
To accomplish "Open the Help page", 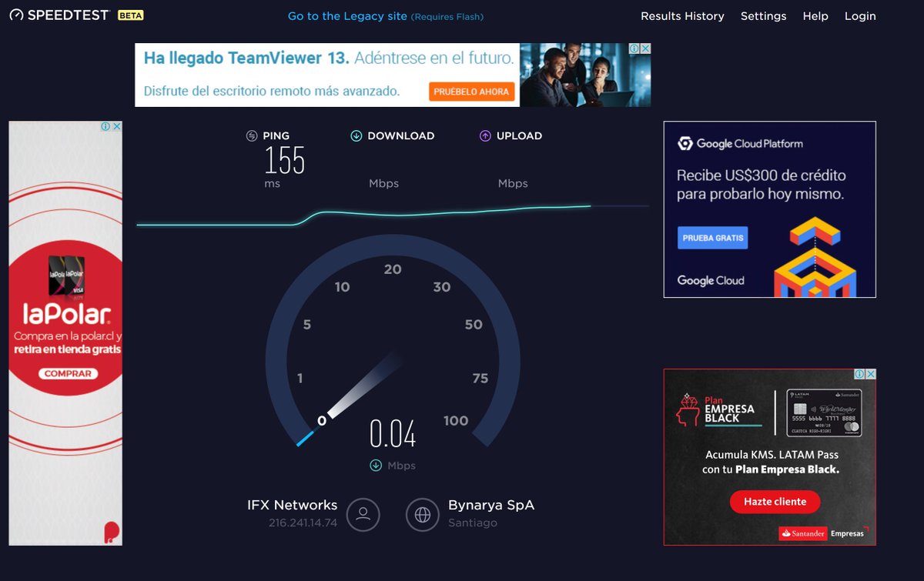I will (x=815, y=16).
